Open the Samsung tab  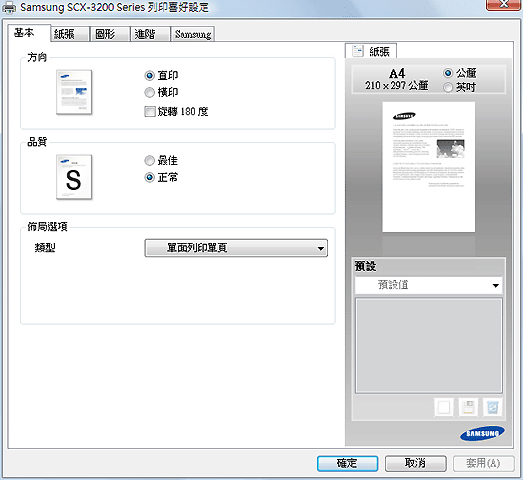click(192, 34)
